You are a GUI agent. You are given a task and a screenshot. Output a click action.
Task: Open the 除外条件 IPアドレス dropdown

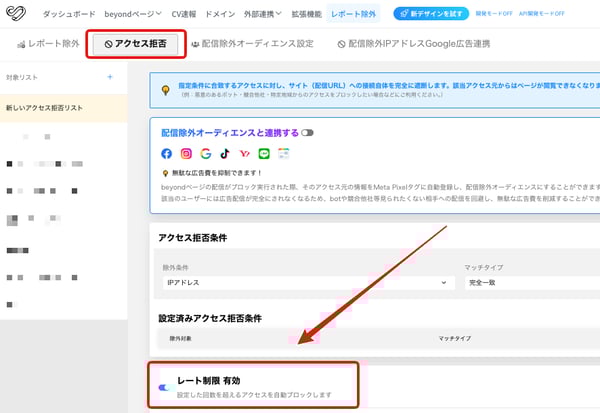coord(307,283)
